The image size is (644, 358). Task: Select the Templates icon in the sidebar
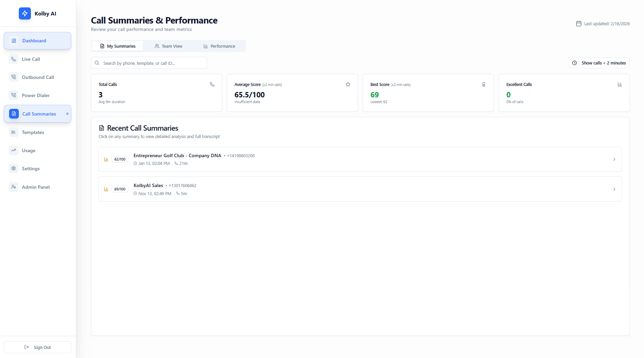[13, 132]
